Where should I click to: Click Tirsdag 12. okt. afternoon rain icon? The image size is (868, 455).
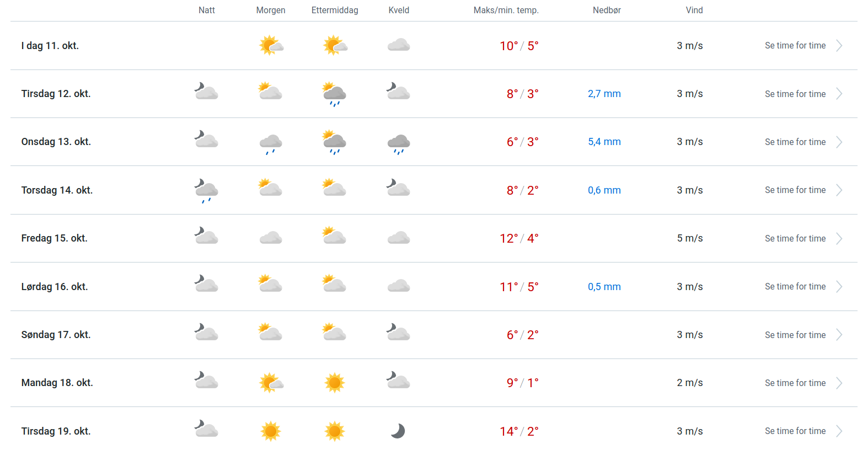(x=335, y=94)
